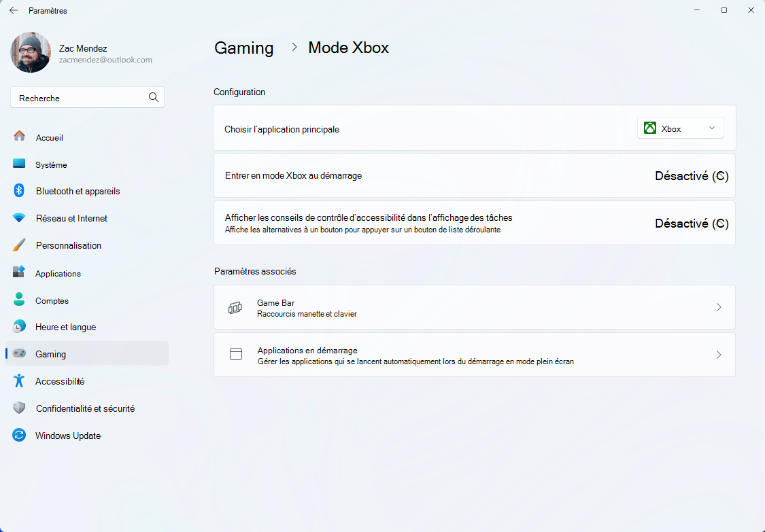
Task: Click the Applications icon in sidebar
Action: coord(19,272)
